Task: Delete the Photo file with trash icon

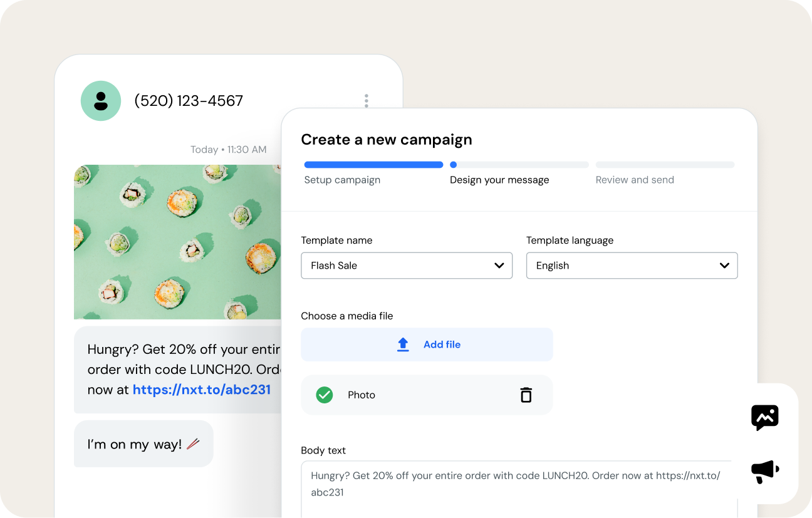Action: pyautogui.click(x=526, y=395)
